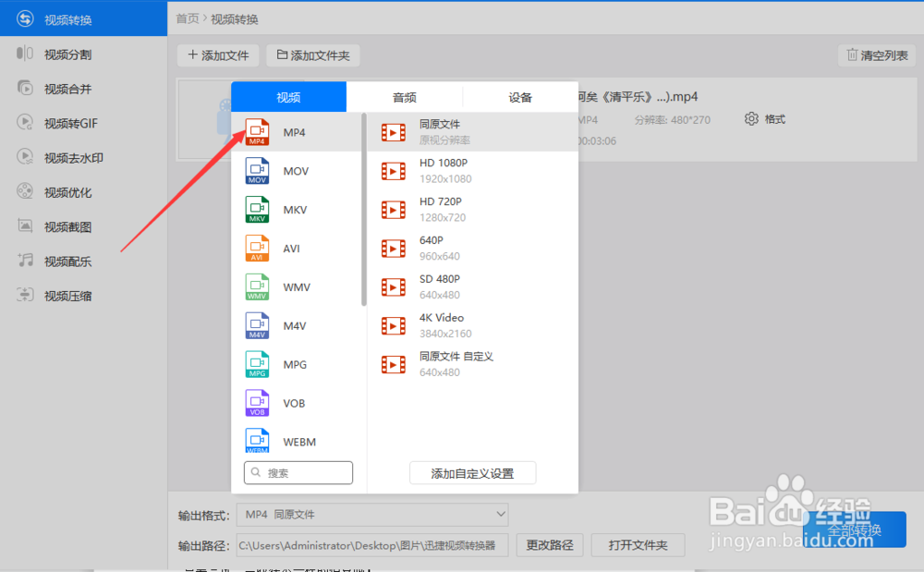The height and width of the screenshot is (572, 924).
Task: Click inside the 搜索 search box
Action: 298,472
